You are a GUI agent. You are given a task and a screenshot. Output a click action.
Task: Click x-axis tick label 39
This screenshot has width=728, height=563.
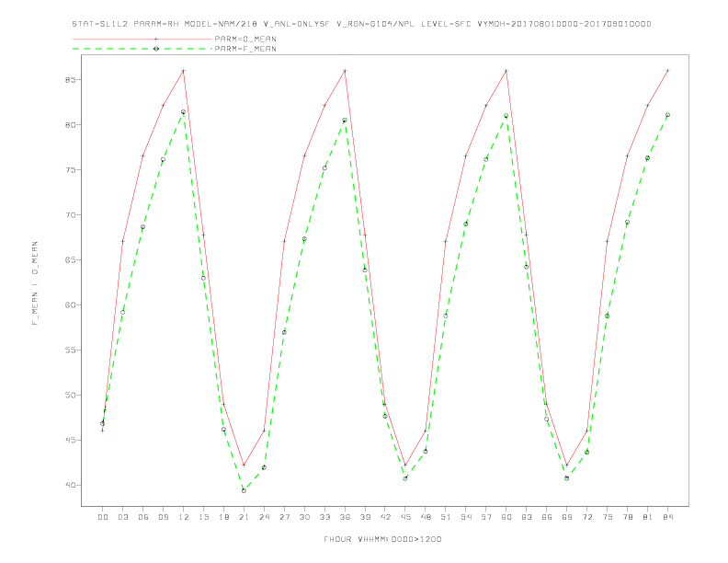(365, 517)
